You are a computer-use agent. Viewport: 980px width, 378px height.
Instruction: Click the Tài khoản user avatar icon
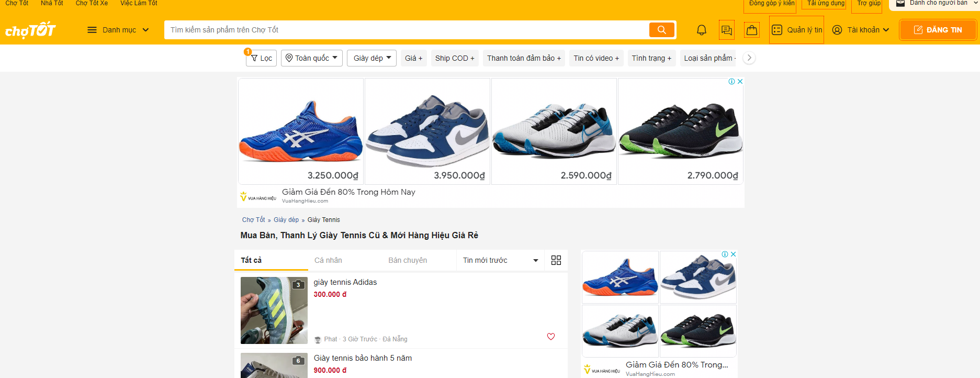coord(837,30)
